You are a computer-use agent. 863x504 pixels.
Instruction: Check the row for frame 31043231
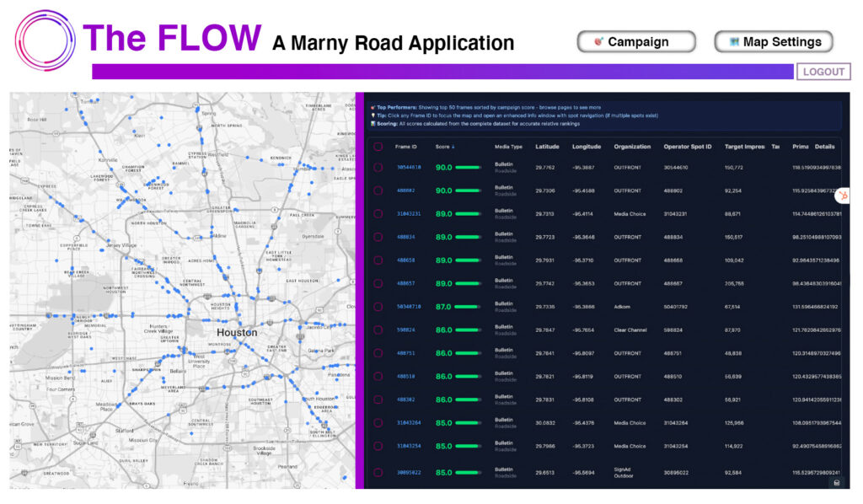point(378,214)
